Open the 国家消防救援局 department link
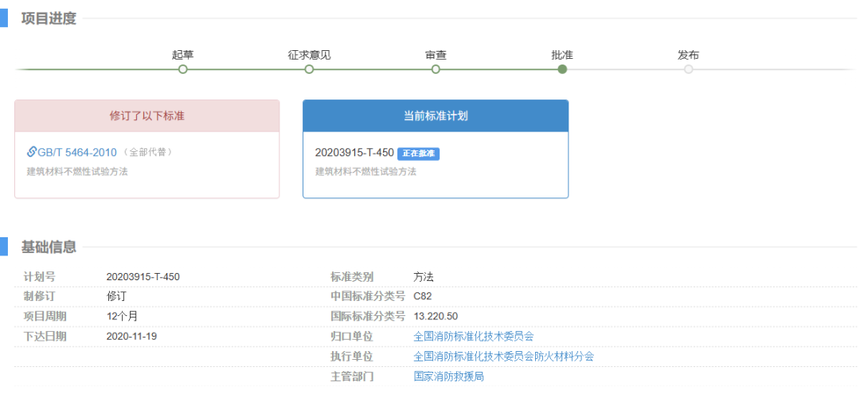The image size is (860, 402). click(x=448, y=376)
